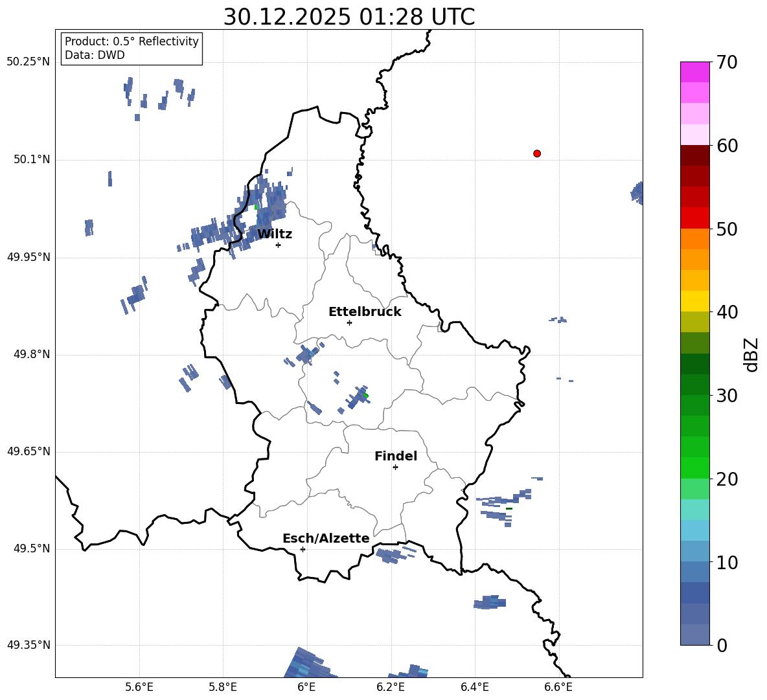
Task: Click the cross marker below Wiltz
Action: 279,245
